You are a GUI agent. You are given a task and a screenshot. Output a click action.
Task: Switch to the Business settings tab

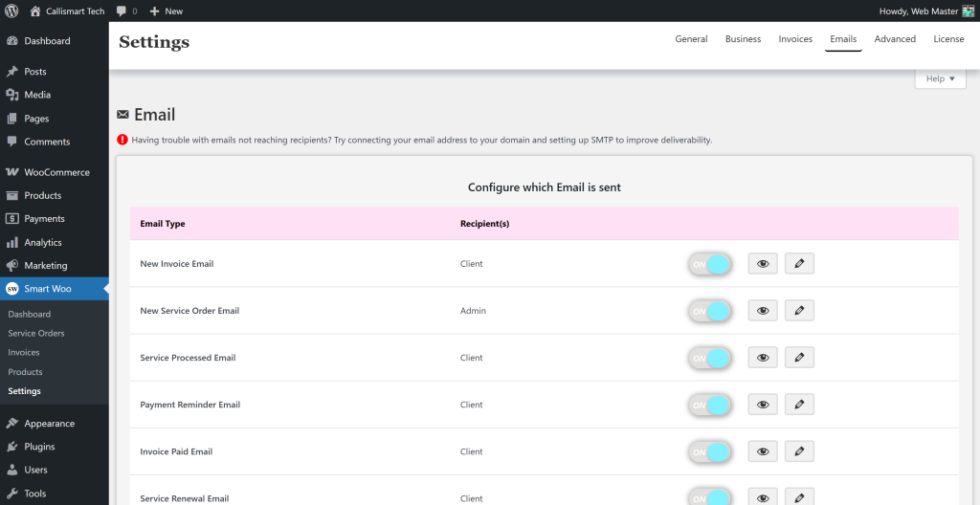pyautogui.click(x=743, y=39)
